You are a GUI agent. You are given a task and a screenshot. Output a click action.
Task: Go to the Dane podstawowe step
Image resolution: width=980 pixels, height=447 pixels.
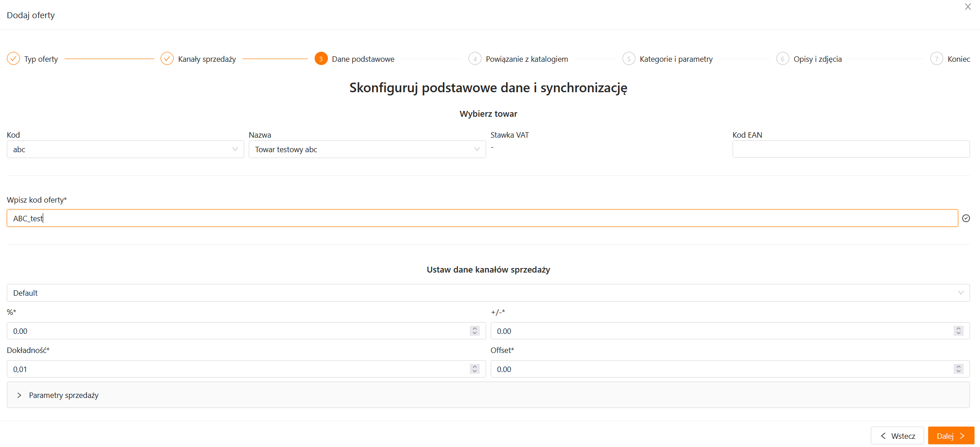362,59
